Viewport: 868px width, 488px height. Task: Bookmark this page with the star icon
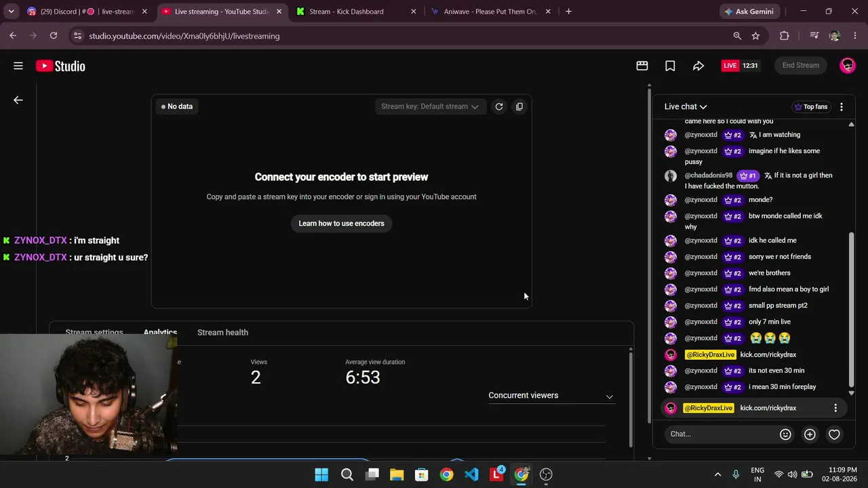(x=755, y=36)
